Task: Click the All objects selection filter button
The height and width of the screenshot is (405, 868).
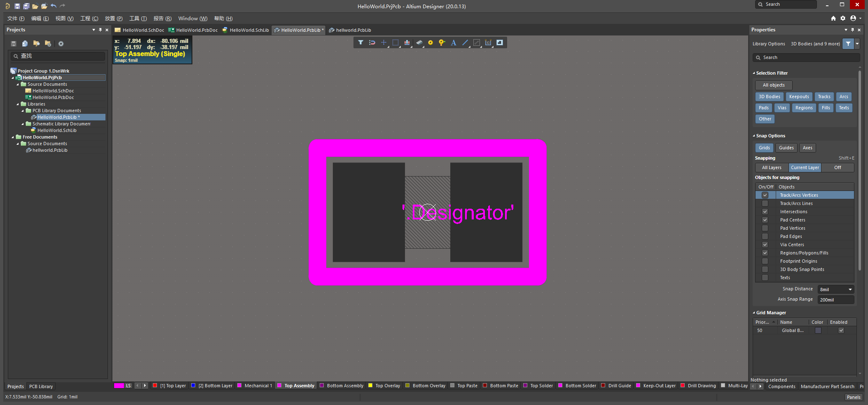Action: (773, 85)
